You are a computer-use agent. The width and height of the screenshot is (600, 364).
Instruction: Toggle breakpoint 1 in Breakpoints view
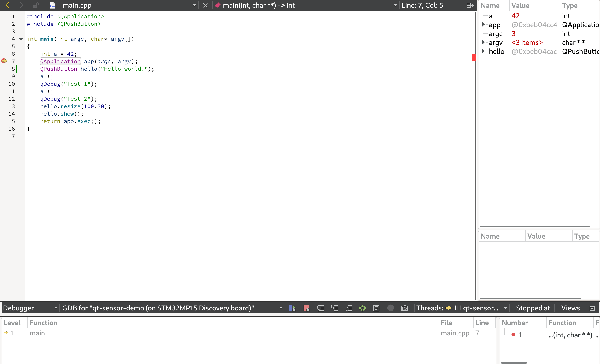[x=513, y=335]
